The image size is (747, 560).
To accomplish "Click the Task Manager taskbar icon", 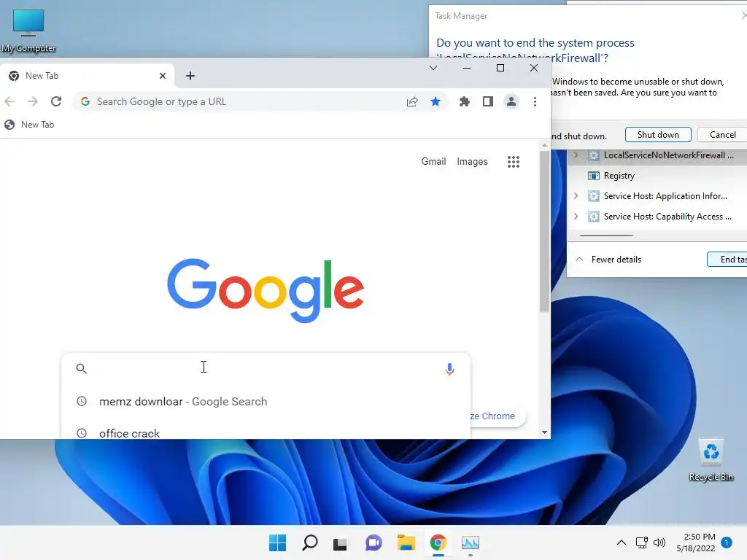I will point(471,542).
